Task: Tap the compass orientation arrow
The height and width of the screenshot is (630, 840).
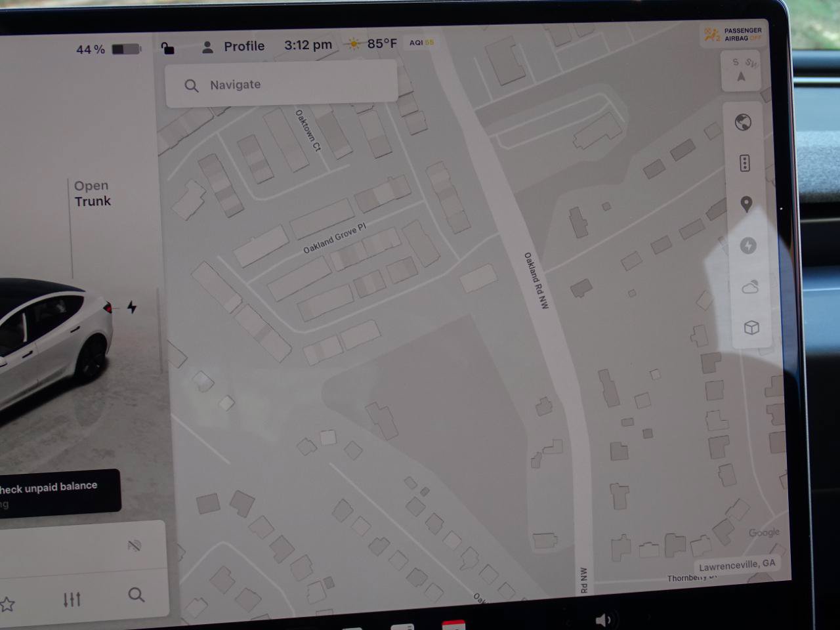Action: [742, 77]
